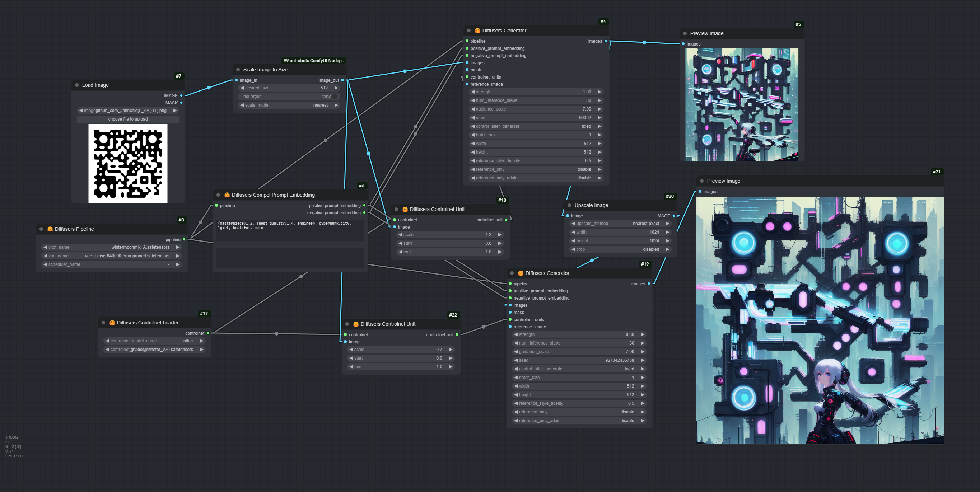Open the controlnet_model_name dropdown
980x492 pixels.
point(154,341)
